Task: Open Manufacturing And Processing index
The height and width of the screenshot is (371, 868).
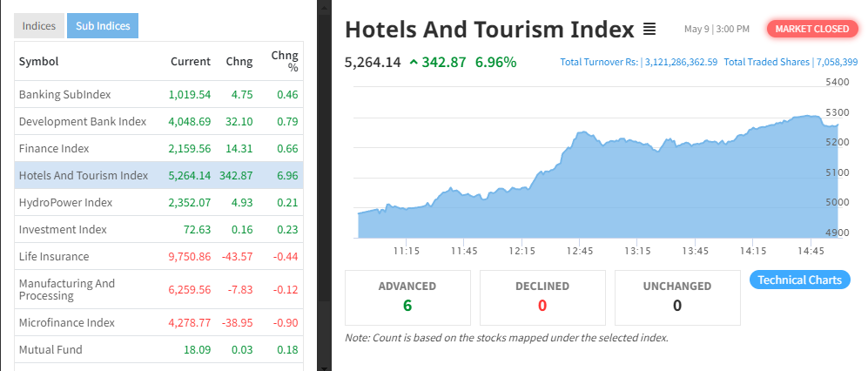Action: [67, 290]
